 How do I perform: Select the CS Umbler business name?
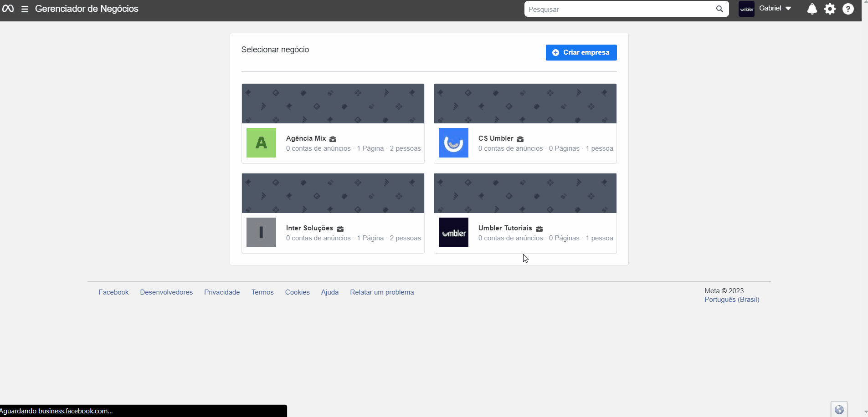click(x=496, y=138)
